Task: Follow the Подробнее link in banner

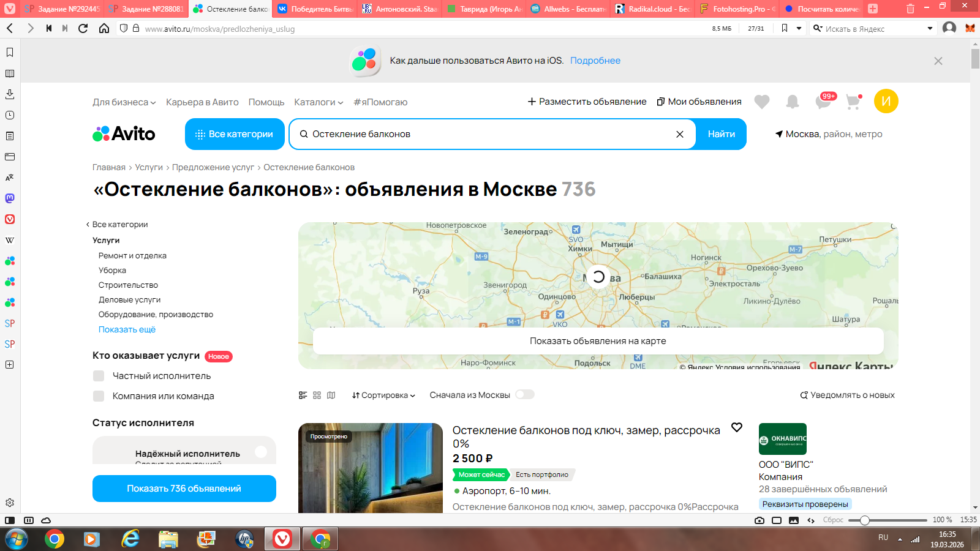Action: (x=595, y=61)
